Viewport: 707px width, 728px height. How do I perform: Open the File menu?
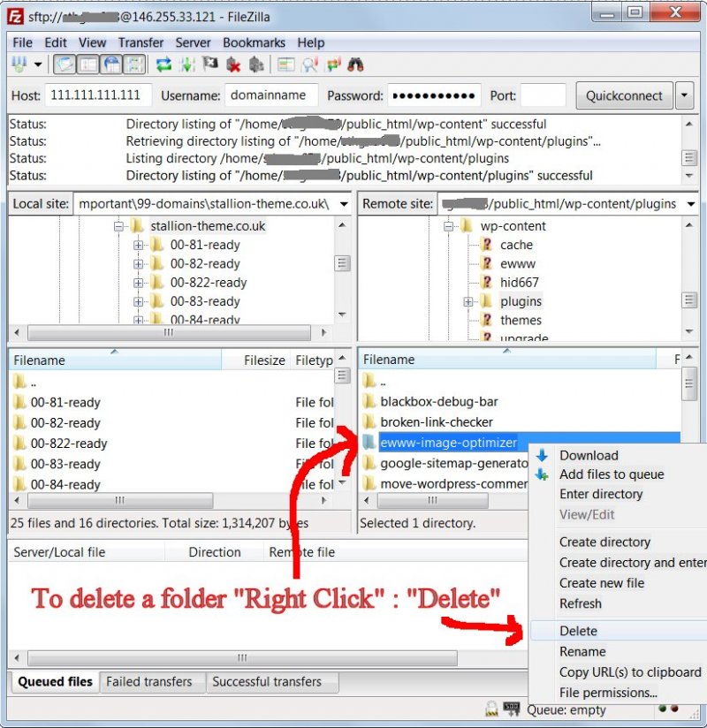tap(22, 42)
